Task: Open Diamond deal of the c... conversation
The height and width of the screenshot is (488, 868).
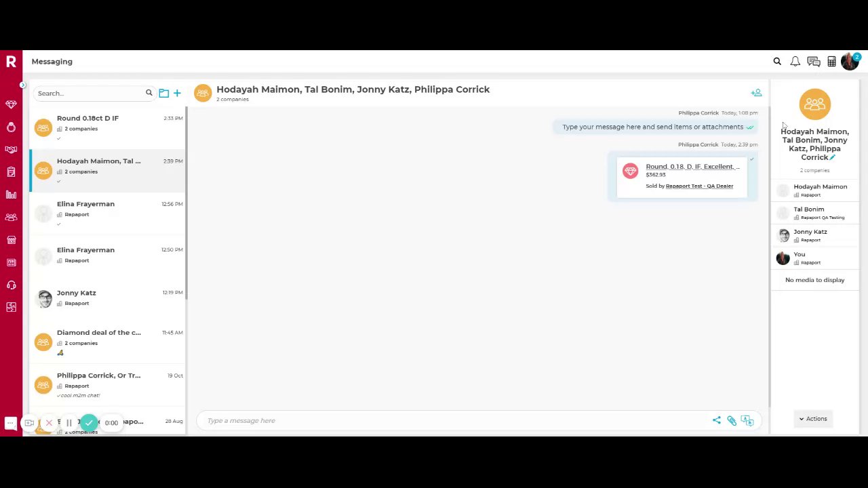Action: [107, 342]
